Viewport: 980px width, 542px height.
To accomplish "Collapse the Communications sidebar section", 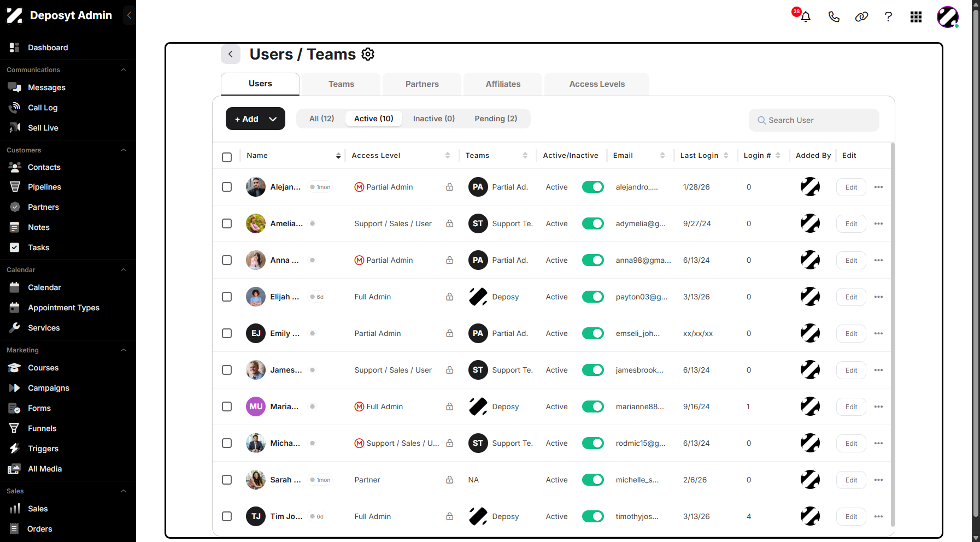I will click(124, 70).
